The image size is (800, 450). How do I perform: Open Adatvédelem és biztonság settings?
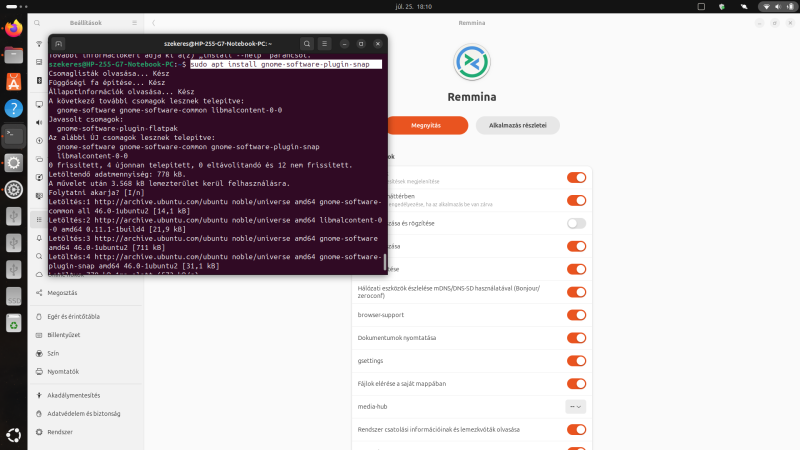pos(86,414)
